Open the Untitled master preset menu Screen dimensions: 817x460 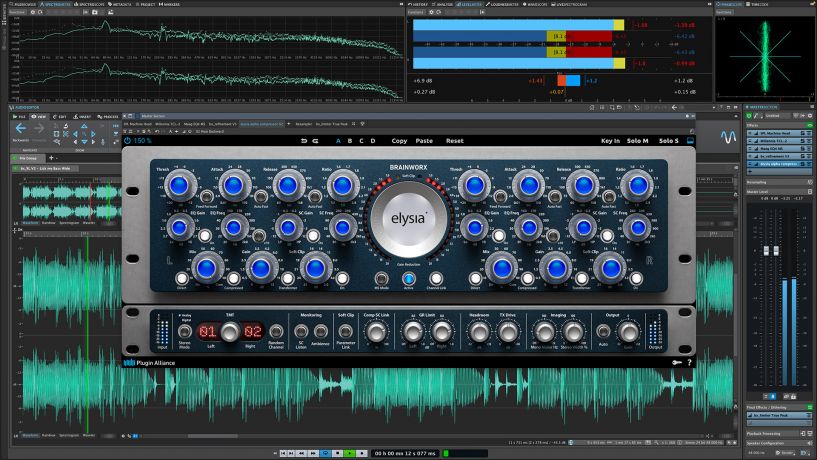coord(777,116)
